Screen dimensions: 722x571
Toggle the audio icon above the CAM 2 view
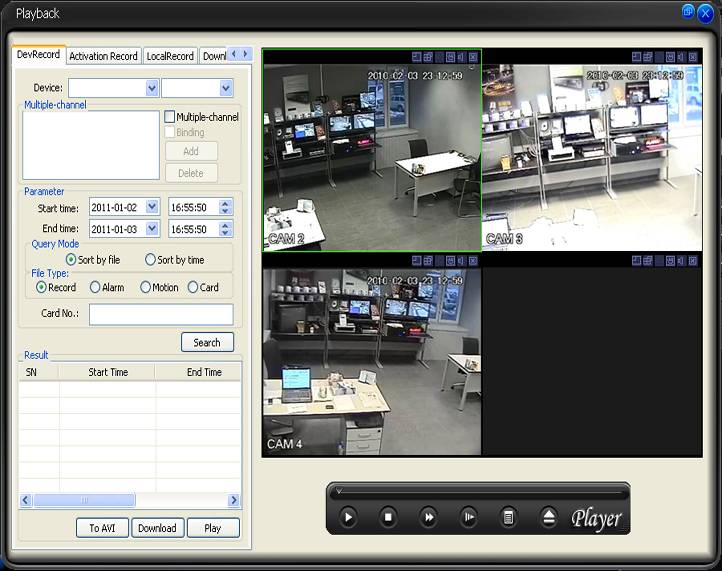point(462,57)
